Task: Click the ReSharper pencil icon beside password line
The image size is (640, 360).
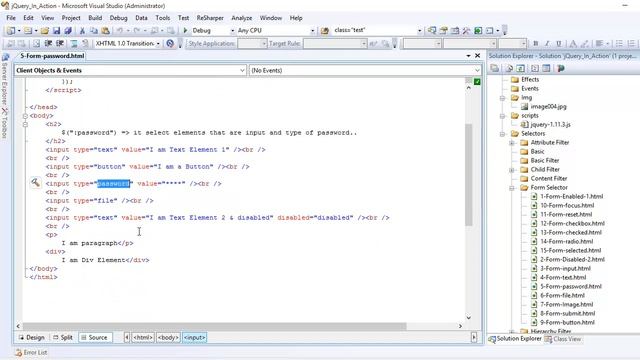Action: [36, 183]
